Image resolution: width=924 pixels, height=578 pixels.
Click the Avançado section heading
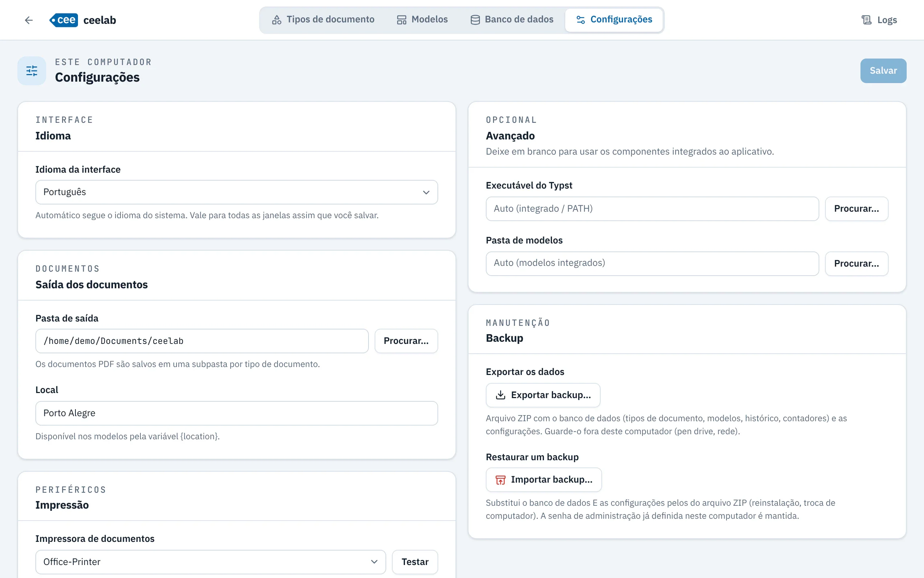(510, 136)
